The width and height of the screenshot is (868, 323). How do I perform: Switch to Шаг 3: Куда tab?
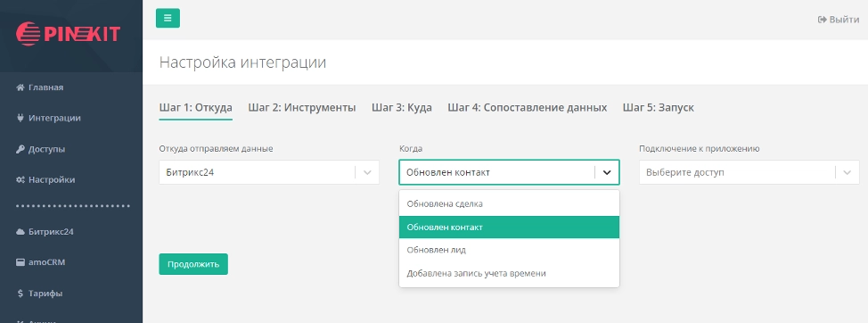click(x=401, y=108)
